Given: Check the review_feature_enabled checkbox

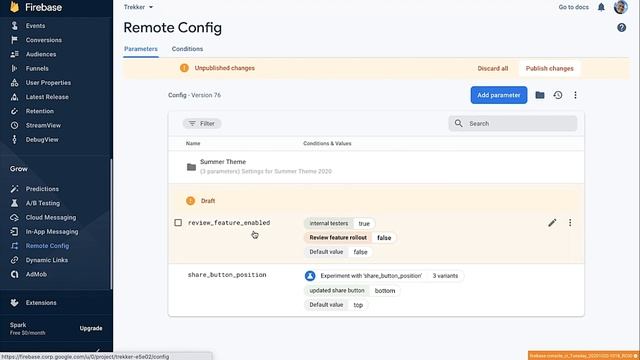Looking at the screenshot, I should coord(178,222).
